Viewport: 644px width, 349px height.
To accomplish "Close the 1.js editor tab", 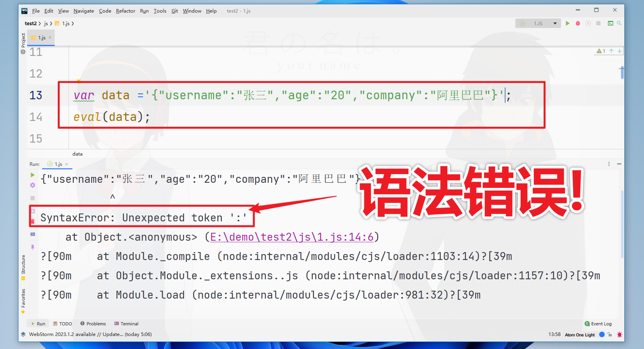I will pyautogui.click(x=50, y=37).
